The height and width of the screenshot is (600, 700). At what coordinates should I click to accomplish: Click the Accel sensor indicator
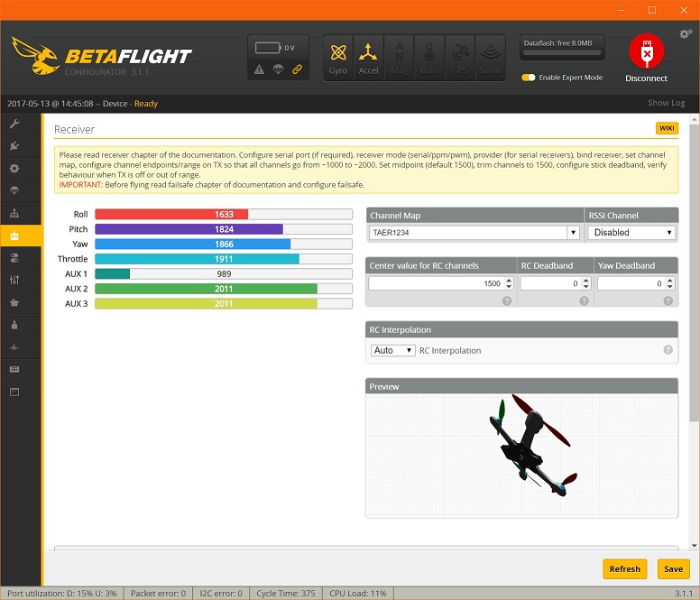[x=368, y=59]
